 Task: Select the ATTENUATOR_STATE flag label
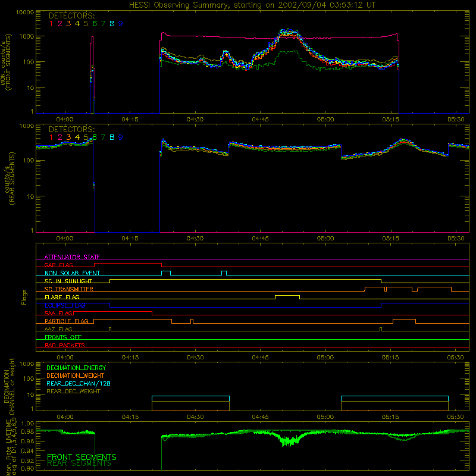(x=72, y=257)
